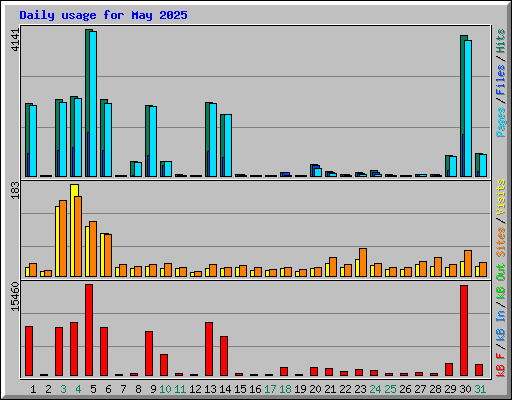
Task: Click the chart title 'Daily usage for May 2025'
Action: [103, 15]
